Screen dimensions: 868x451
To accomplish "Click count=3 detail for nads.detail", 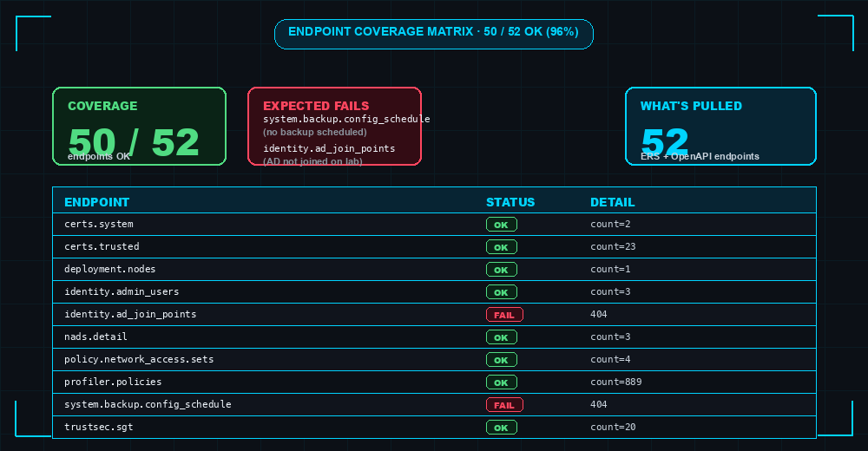I will point(610,337).
